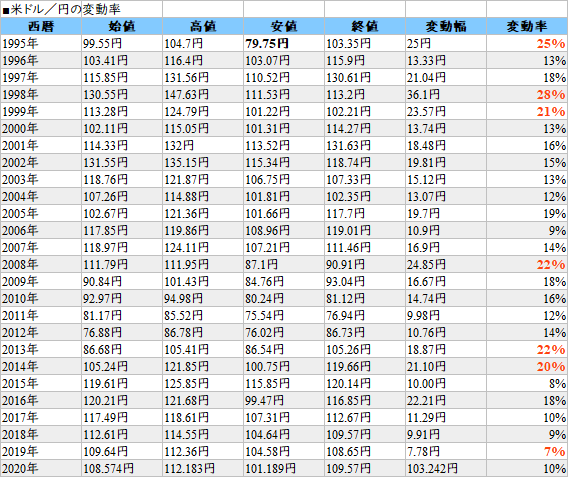Click the 8% rate cell
The height and width of the screenshot is (477, 568).
[x=557, y=384]
